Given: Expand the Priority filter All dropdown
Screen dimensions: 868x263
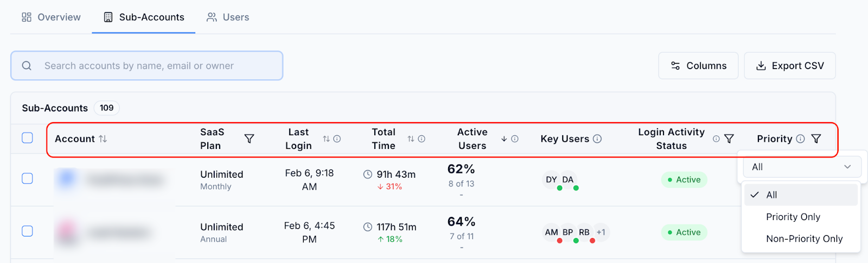Looking at the screenshot, I should pos(802,167).
